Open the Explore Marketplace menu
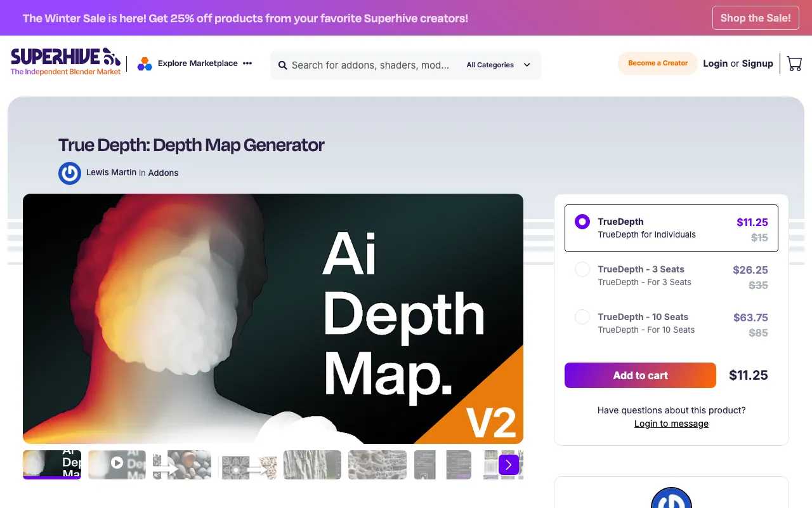 (x=197, y=63)
